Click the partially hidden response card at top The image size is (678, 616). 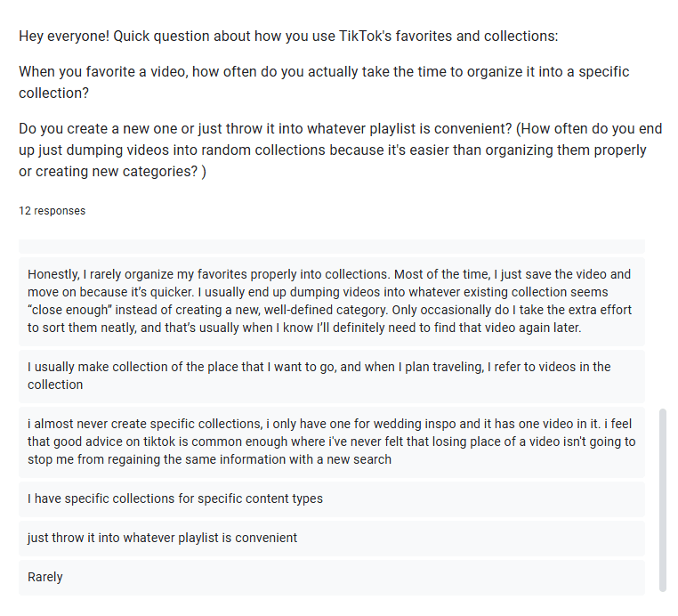(332, 247)
